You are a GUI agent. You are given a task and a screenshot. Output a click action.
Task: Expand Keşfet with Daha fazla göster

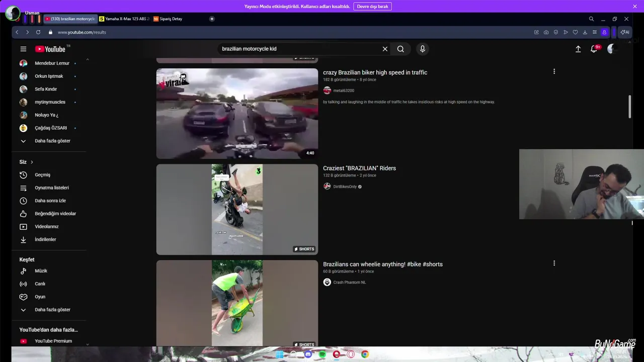coord(52,310)
